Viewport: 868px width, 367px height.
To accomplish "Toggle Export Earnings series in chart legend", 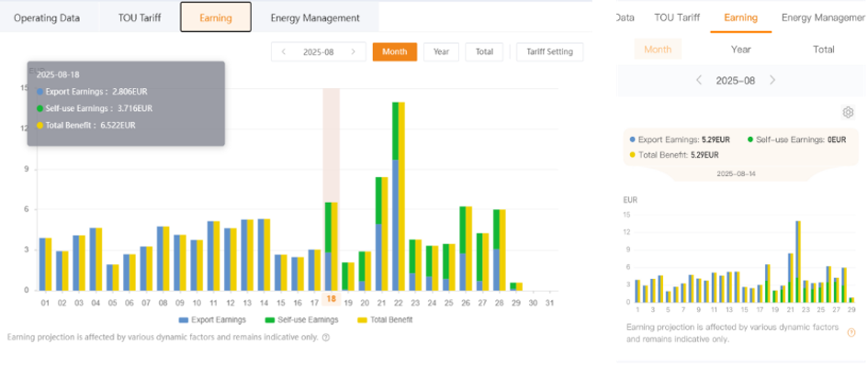I will [214, 319].
